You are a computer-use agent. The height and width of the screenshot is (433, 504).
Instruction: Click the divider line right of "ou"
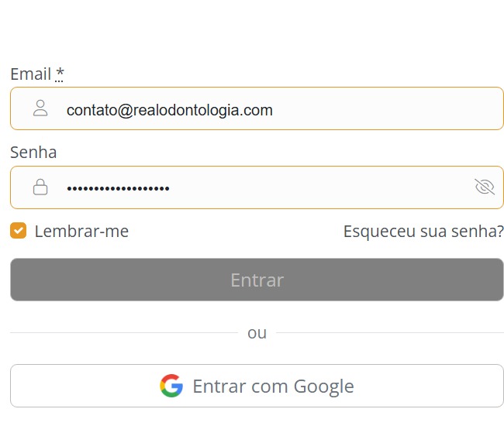[389, 333]
